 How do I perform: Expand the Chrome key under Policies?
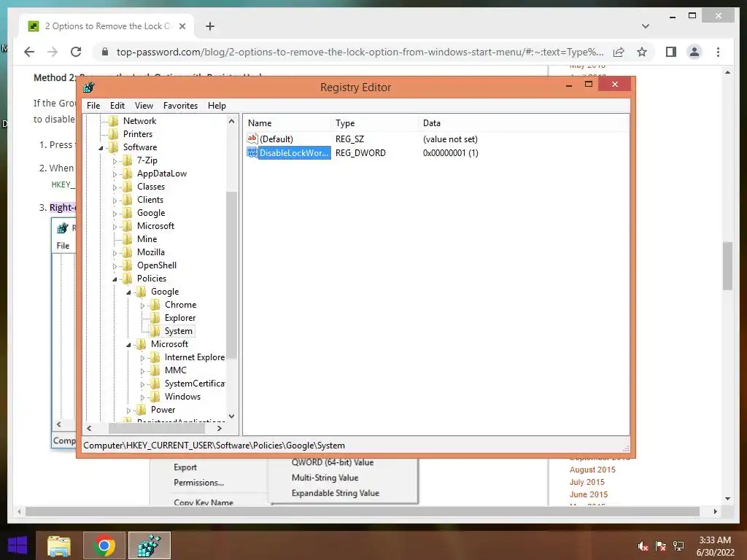142,306
